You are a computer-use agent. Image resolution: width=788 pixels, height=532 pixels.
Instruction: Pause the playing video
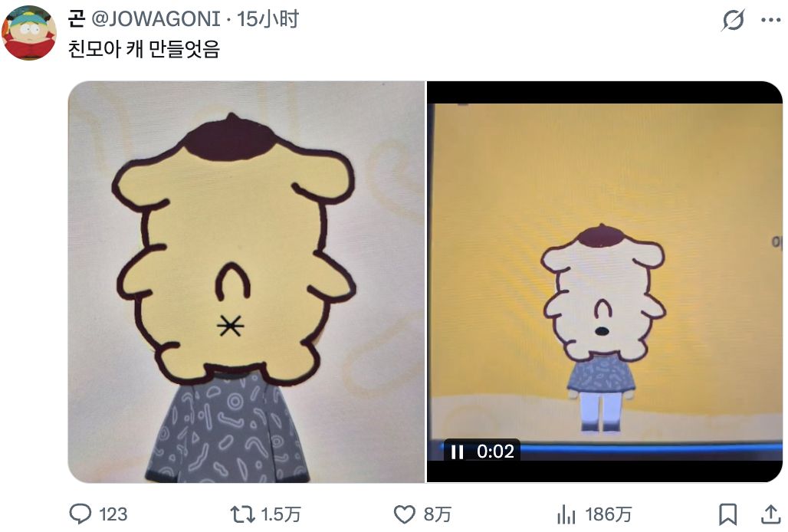pos(457,452)
